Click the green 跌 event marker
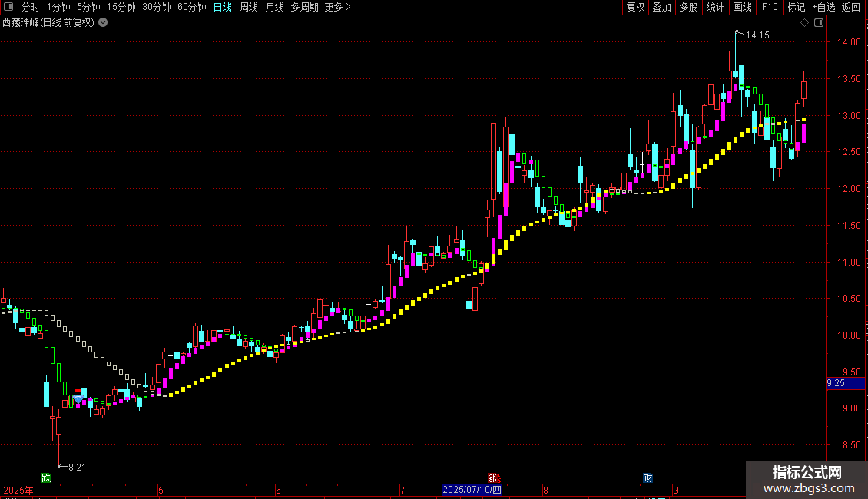The height and width of the screenshot is (499, 868). click(x=46, y=478)
